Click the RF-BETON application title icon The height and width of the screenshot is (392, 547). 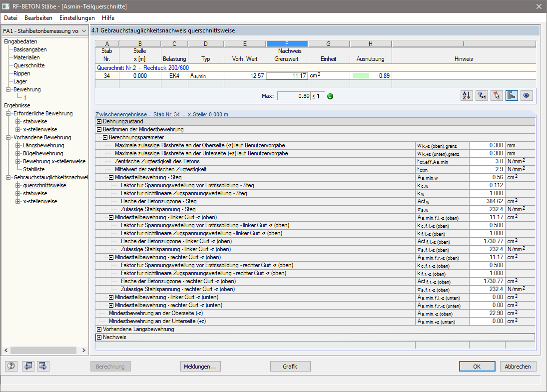[5, 6]
